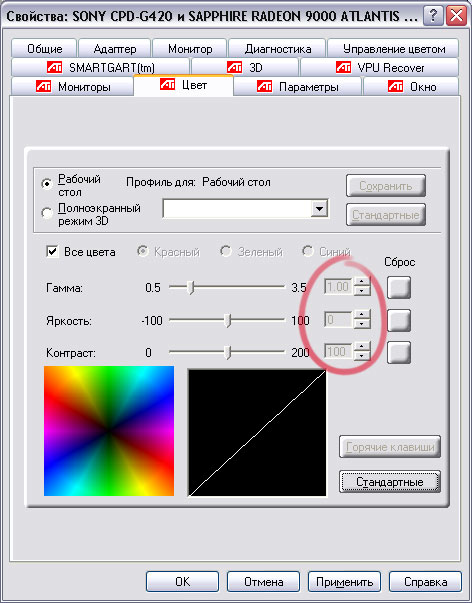The width and height of the screenshot is (472, 603).
Task: Select the Синий radio button
Action: pos(307,252)
